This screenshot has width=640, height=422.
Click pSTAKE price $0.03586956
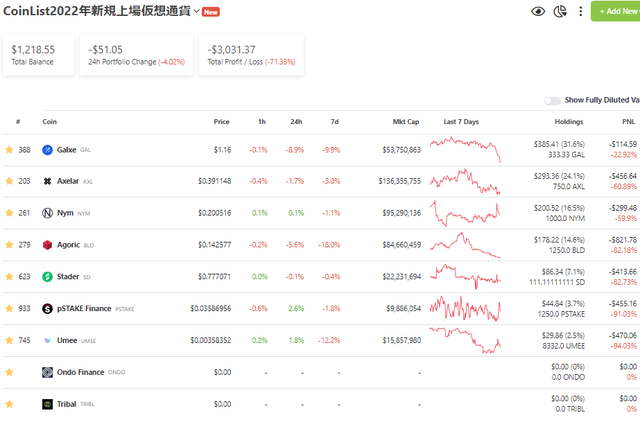211,308
